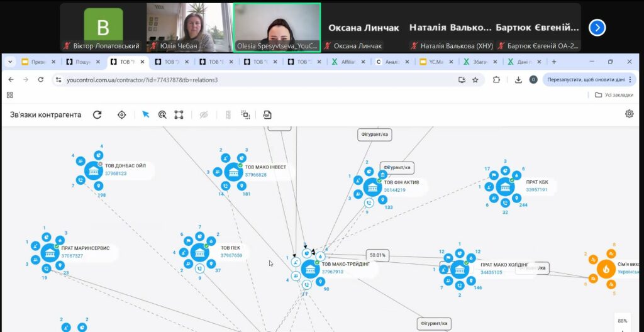
Task: Reload the relations graph in Зв'язки контрагента toolbar
Action: click(97, 114)
